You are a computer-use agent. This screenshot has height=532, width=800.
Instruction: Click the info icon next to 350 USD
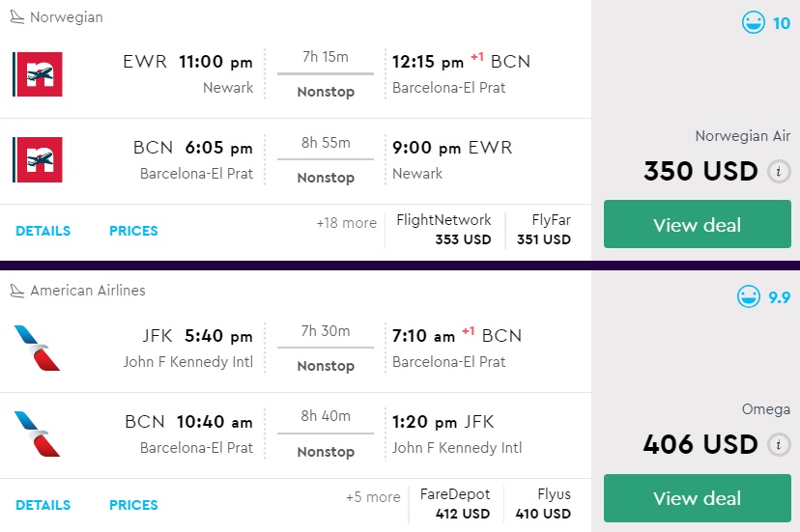(777, 172)
